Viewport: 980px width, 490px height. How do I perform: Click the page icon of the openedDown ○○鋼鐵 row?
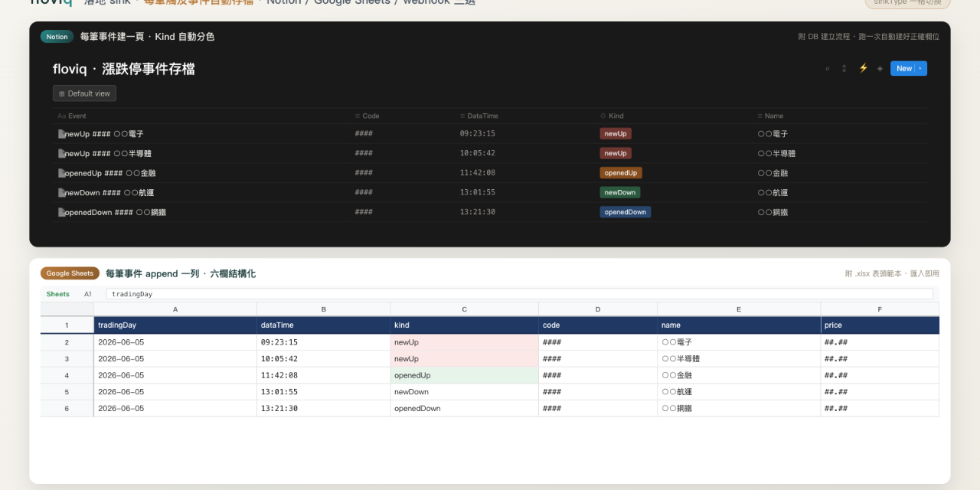pos(61,212)
